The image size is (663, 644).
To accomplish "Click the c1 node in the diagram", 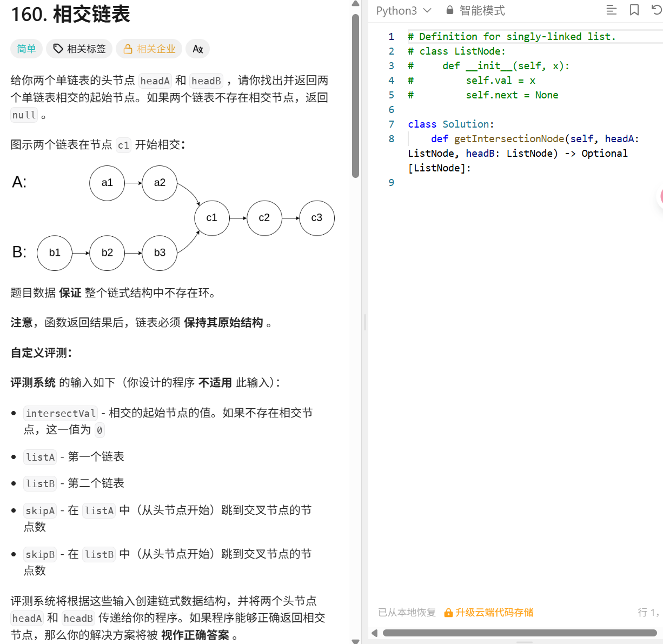I will 212,218.
